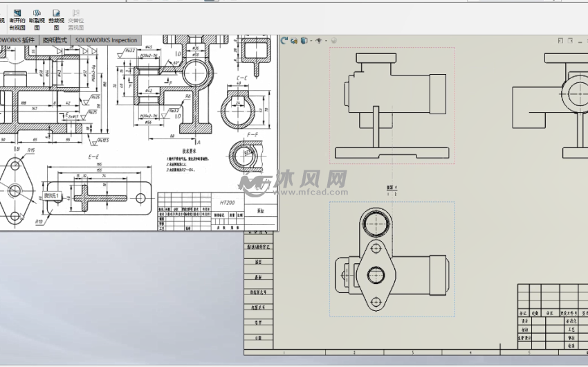This screenshot has width=588, height=367.
Task: Open the SOLIDWORKS 插件 tab
Action: (19, 40)
